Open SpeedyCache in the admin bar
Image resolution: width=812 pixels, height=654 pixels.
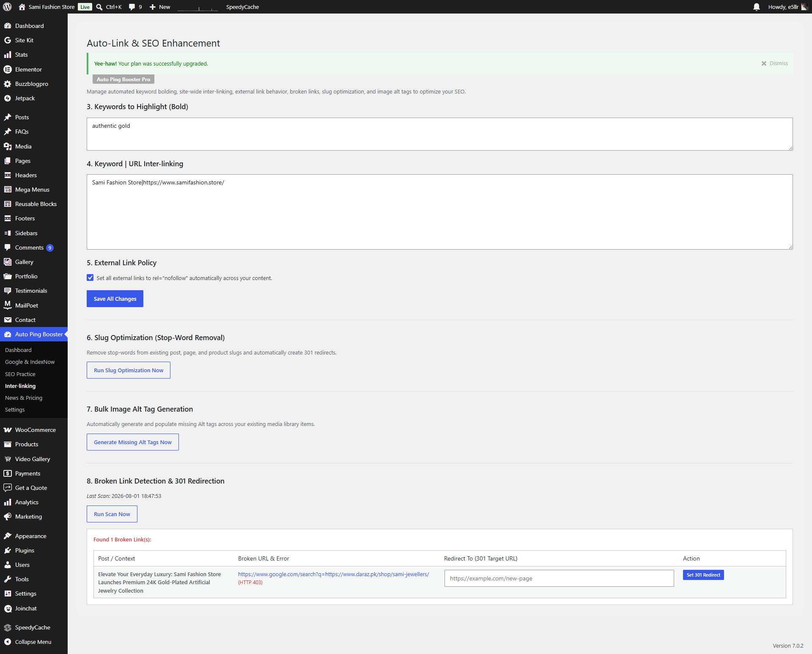click(x=242, y=7)
